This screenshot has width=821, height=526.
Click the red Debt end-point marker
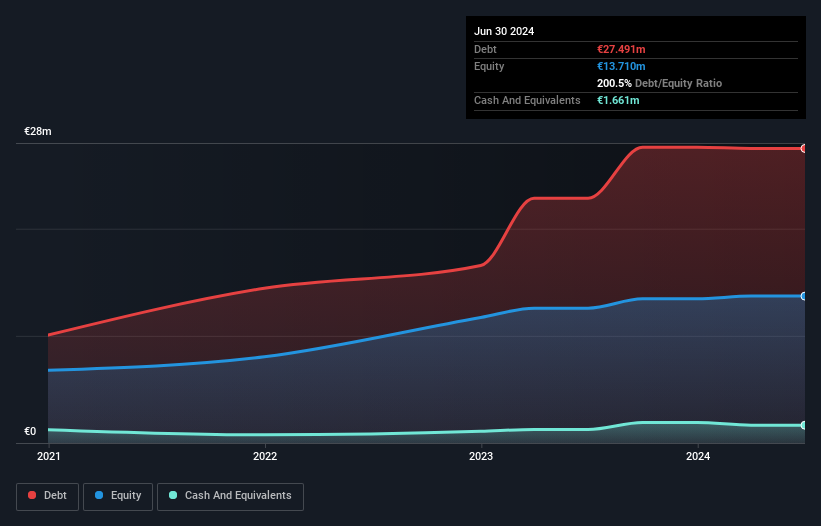[x=804, y=149]
